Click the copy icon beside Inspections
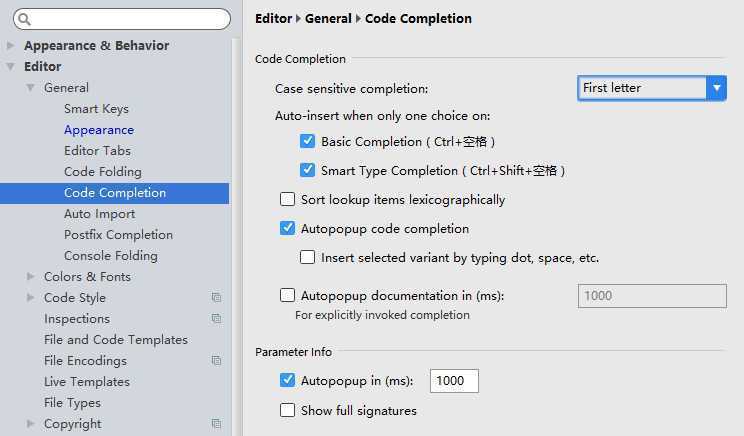The height and width of the screenshot is (436, 744). pos(216,318)
